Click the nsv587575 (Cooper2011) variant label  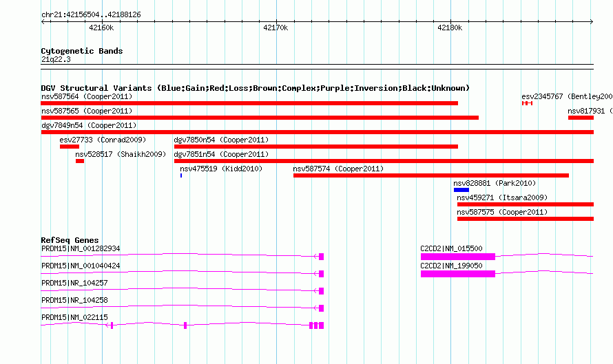502,212
